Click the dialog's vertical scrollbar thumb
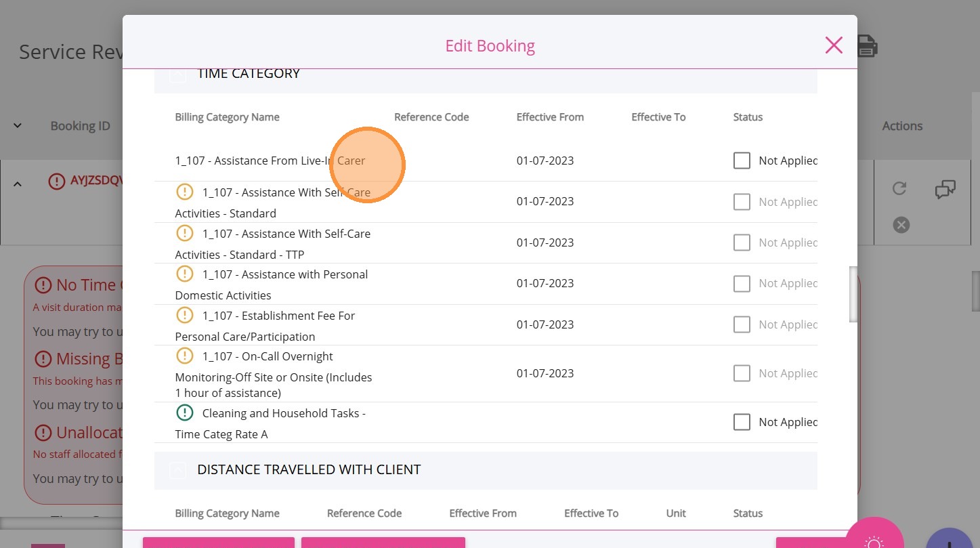Screen dimensions: 980x548 [x=853, y=294]
